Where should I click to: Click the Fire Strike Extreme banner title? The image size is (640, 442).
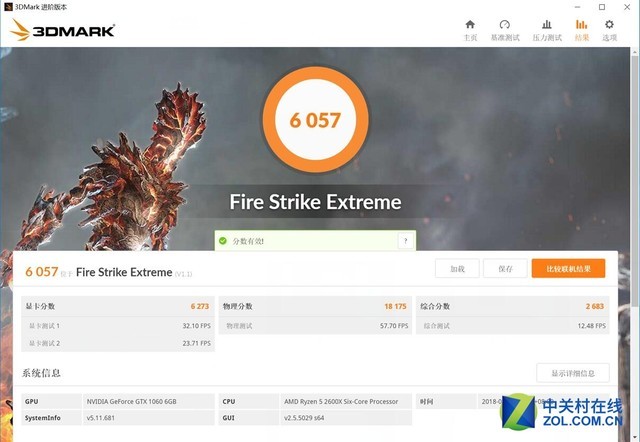(315, 202)
